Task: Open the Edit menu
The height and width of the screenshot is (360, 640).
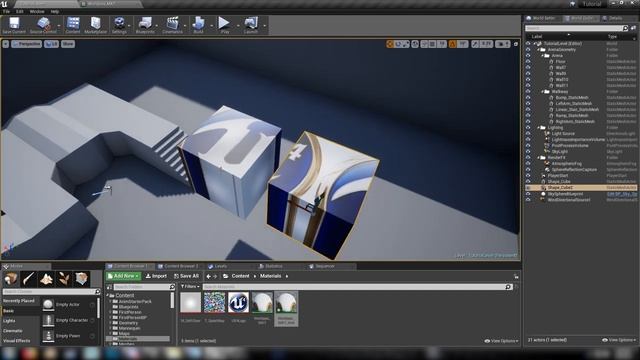Action: pyautogui.click(x=20, y=12)
